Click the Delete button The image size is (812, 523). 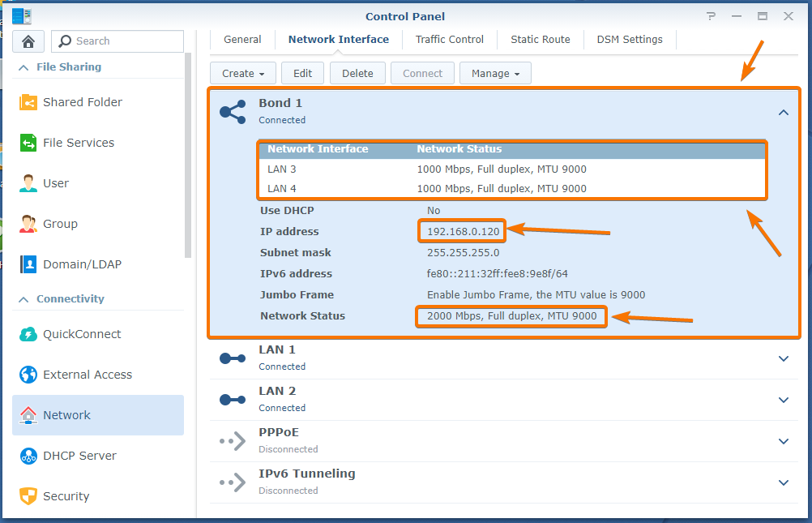(357, 73)
